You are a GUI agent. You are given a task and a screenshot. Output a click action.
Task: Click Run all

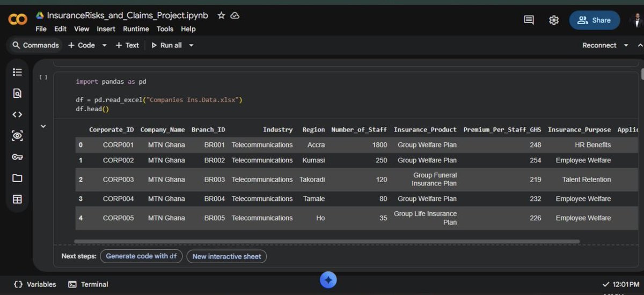tap(166, 45)
